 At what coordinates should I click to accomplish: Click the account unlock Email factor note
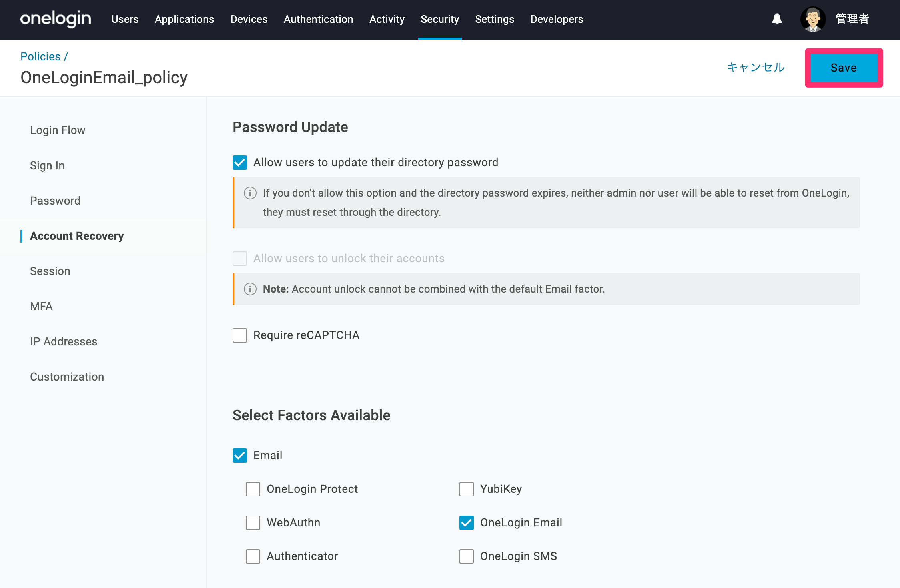coord(434,289)
